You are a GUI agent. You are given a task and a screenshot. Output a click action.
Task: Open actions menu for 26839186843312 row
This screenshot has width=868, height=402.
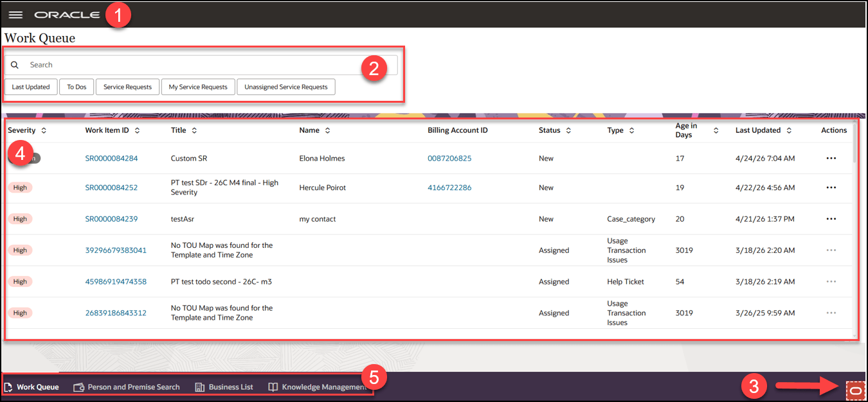(831, 313)
